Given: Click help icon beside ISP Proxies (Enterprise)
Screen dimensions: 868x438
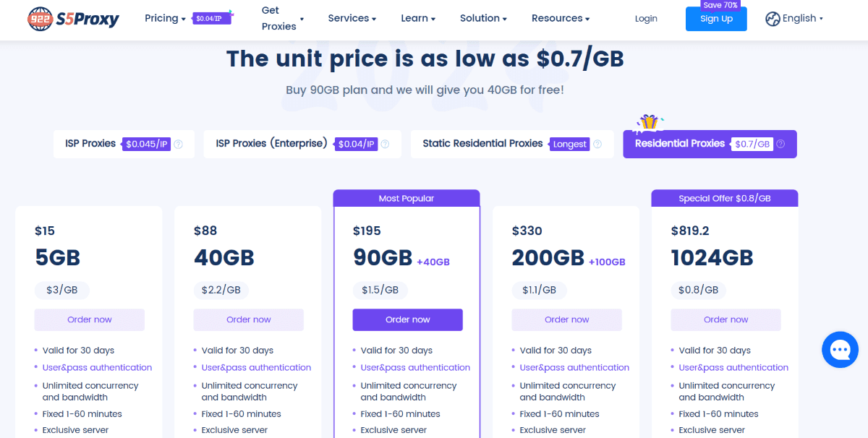Looking at the screenshot, I should (x=386, y=144).
